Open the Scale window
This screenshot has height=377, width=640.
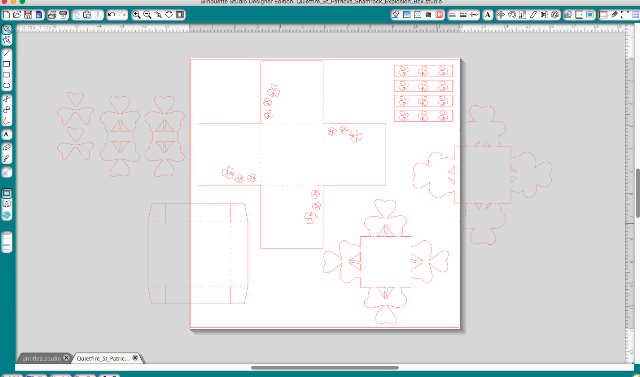tap(522, 15)
